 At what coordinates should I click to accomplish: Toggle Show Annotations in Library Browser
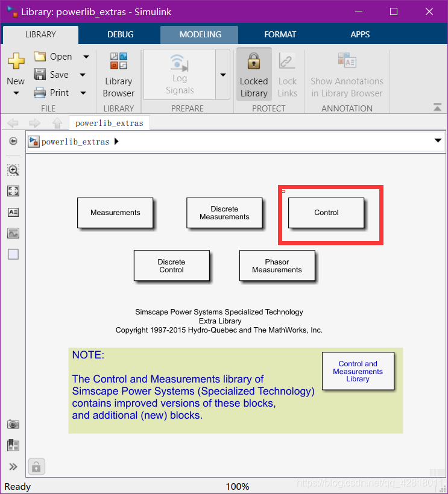click(x=347, y=75)
